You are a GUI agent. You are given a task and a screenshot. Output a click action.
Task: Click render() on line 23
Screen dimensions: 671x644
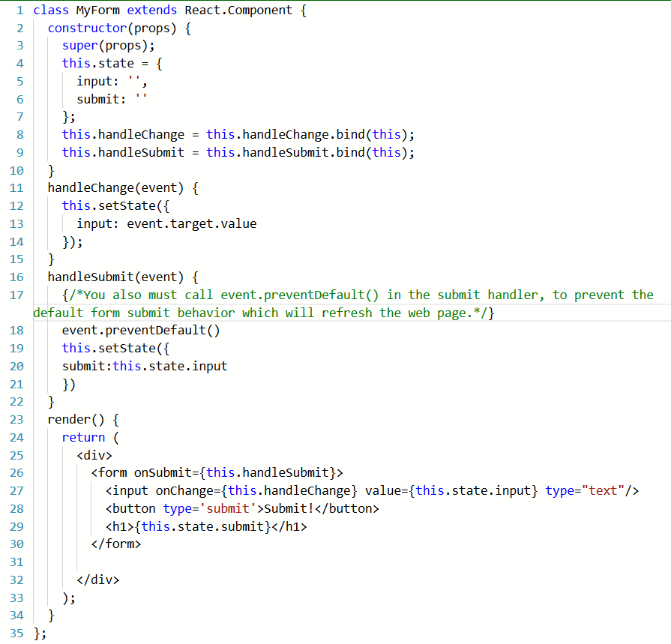[x=76, y=420]
